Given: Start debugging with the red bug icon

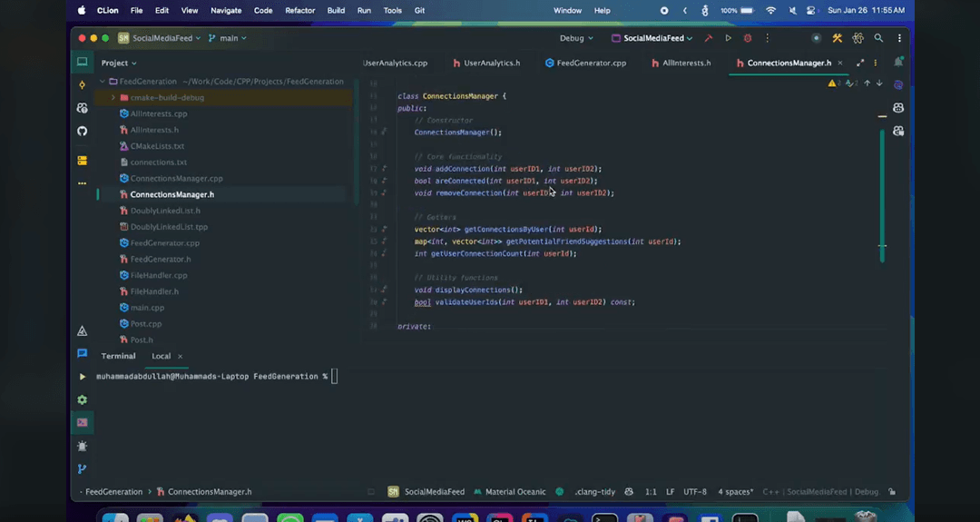Looking at the screenshot, I should tap(748, 38).
